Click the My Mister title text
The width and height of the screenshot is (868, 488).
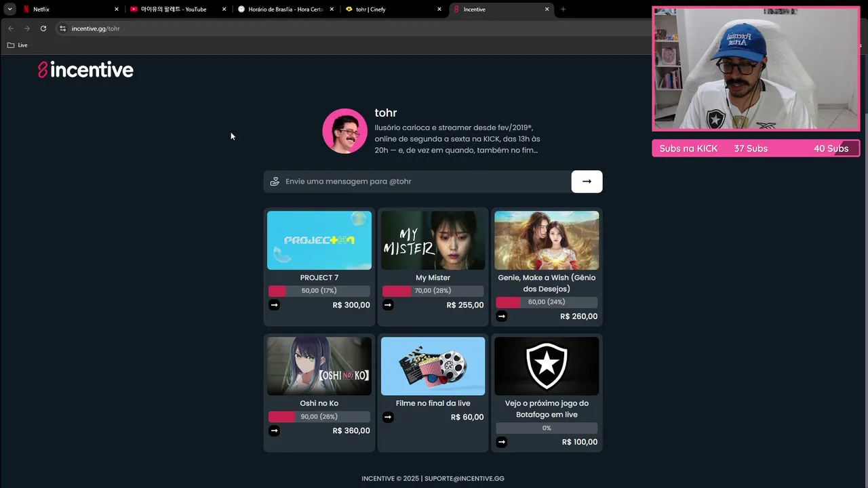click(x=433, y=278)
